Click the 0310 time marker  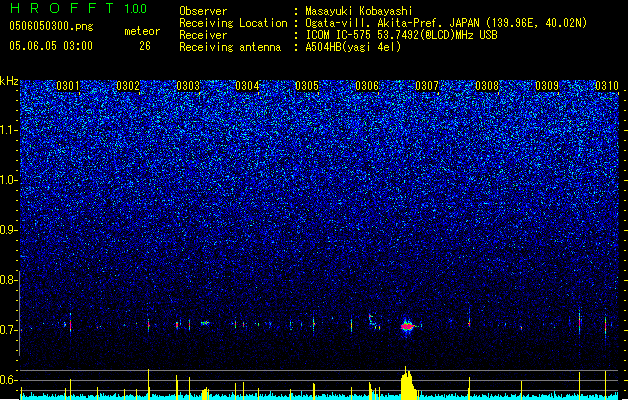[x=607, y=86]
